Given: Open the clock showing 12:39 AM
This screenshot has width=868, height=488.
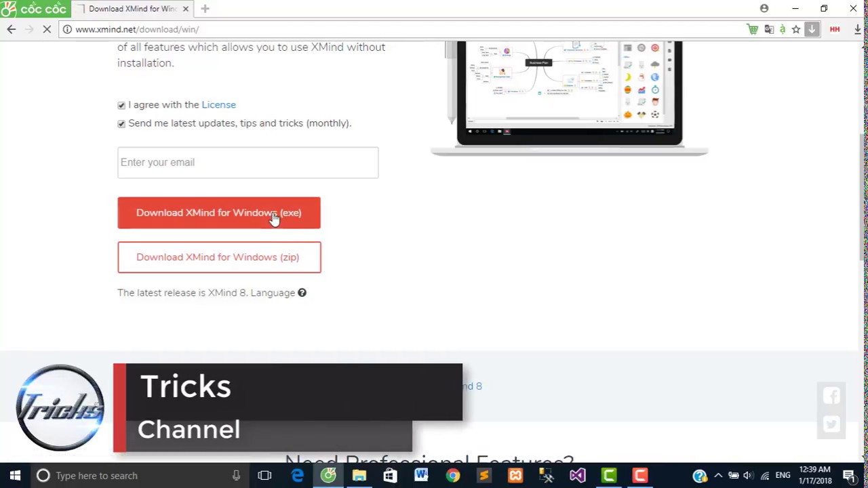Looking at the screenshot, I should tap(814, 475).
